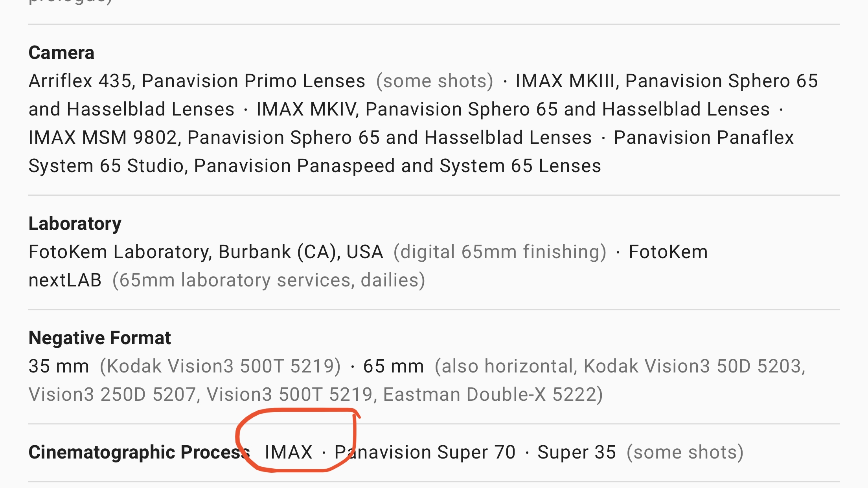Click the Cinematographic Process heading
The width and height of the screenshot is (868, 488).
139,452
